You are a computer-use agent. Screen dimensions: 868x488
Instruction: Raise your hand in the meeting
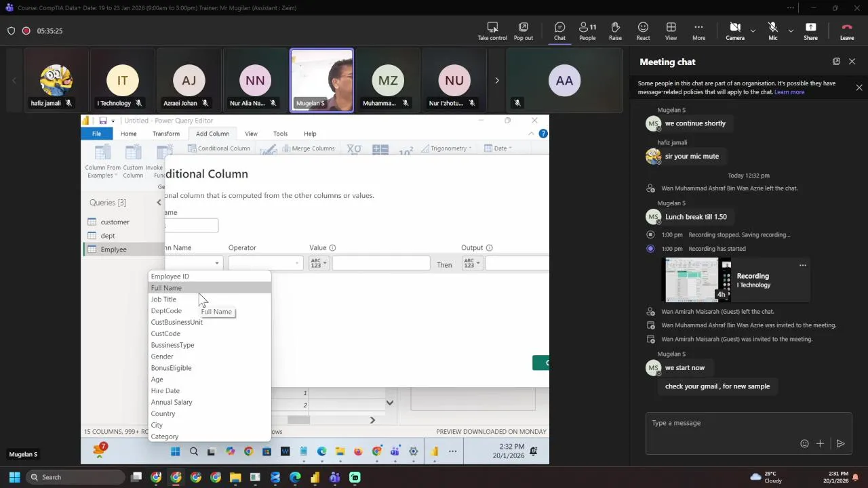[615, 31]
